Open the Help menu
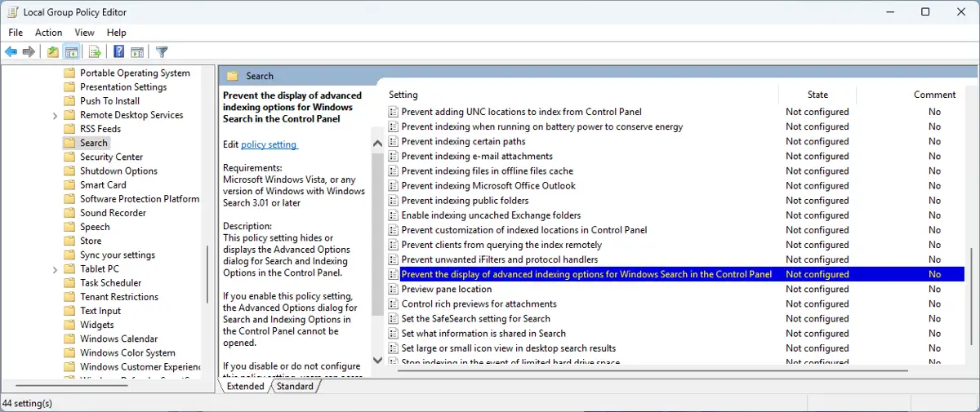This screenshot has height=412, width=980. coord(117,33)
